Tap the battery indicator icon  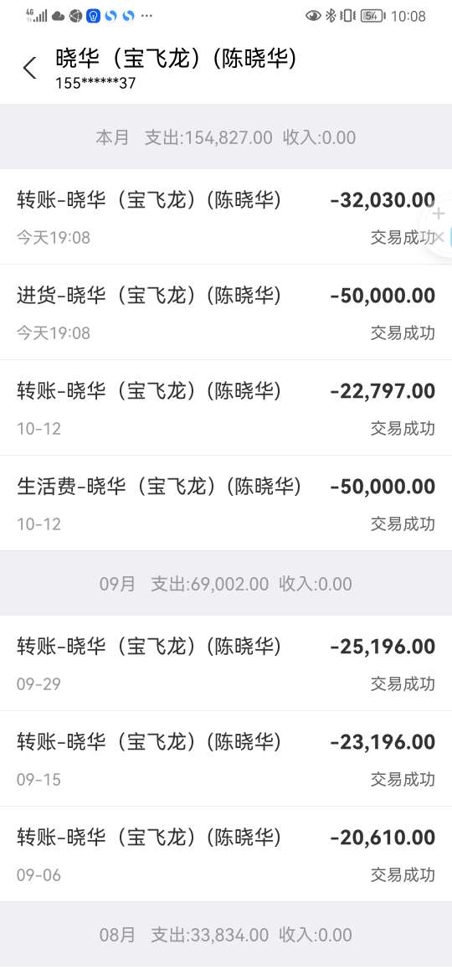373,16
